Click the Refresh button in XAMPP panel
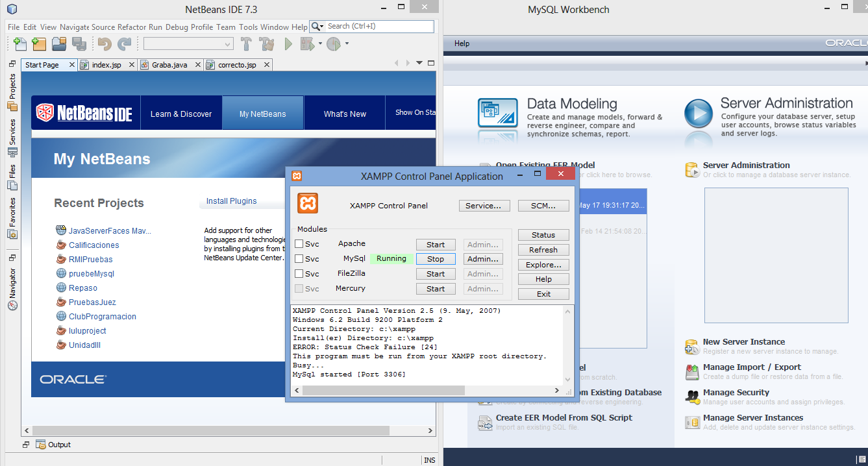868x466 pixels. click(x=543, y=250)
